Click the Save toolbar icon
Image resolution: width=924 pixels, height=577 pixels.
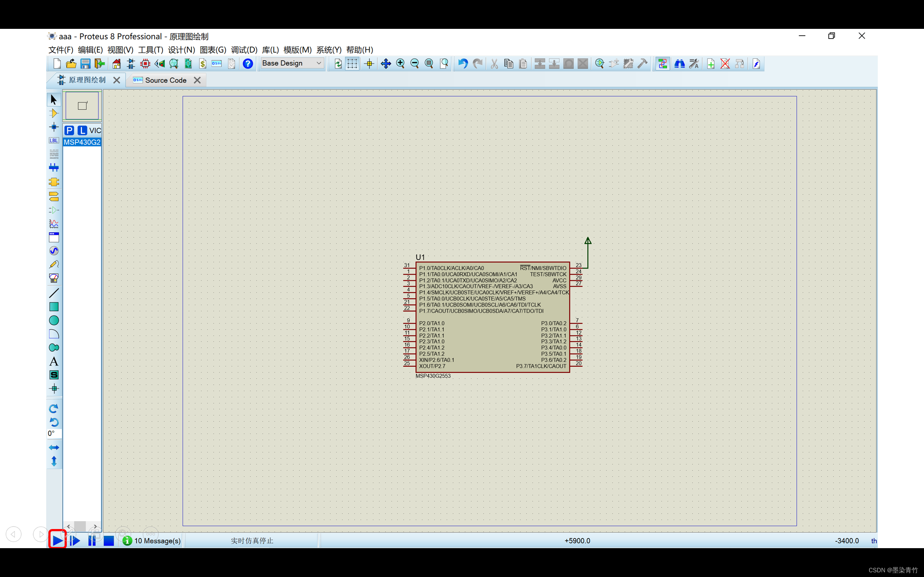(85, 64)
